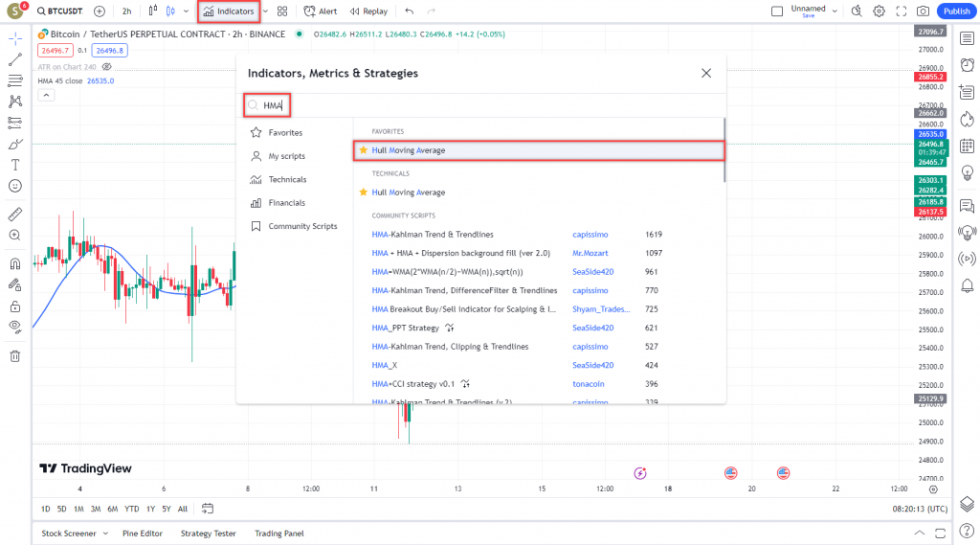The height and width of the screenshot is (545, 980).
Task: Expand the bottom panel chevron
Action: click(x=920, y=534)
